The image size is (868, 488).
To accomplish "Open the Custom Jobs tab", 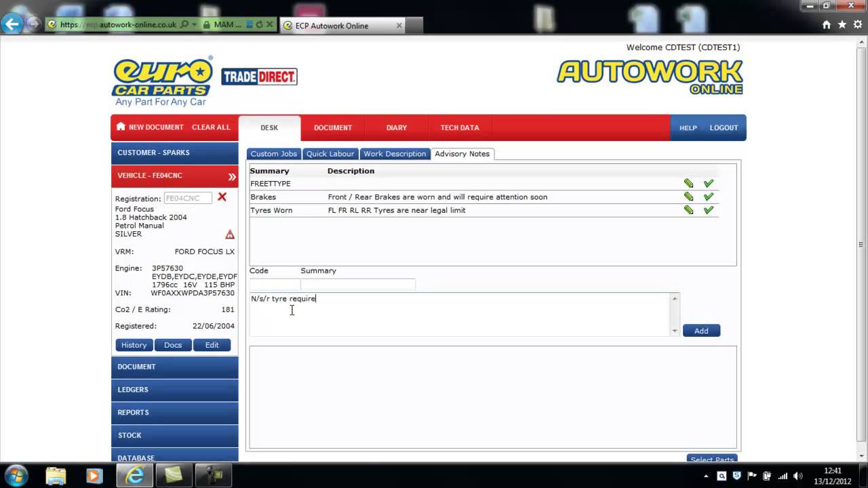I will (274, 154).
